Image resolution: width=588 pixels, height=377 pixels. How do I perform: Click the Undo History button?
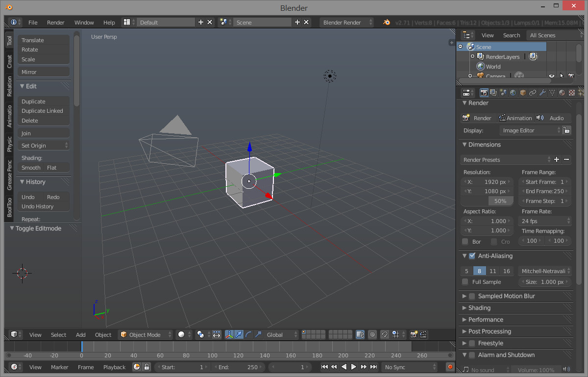pos(44,206)
